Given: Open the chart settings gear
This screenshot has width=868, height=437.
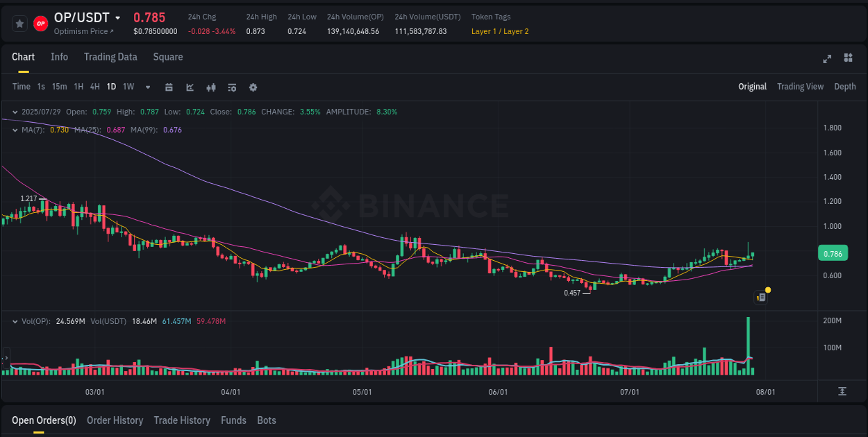Looking at the screenshot, I should coord(253,87).
